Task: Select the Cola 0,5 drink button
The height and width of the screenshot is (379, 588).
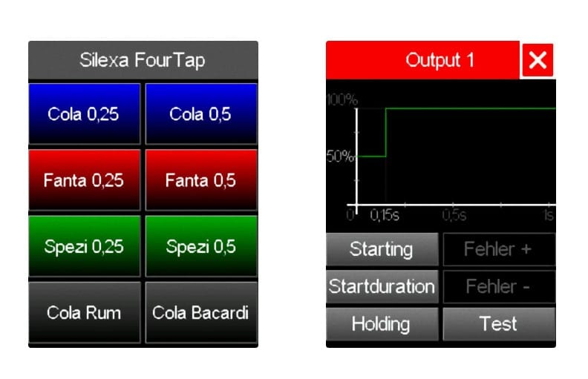Action: (201, 113)
